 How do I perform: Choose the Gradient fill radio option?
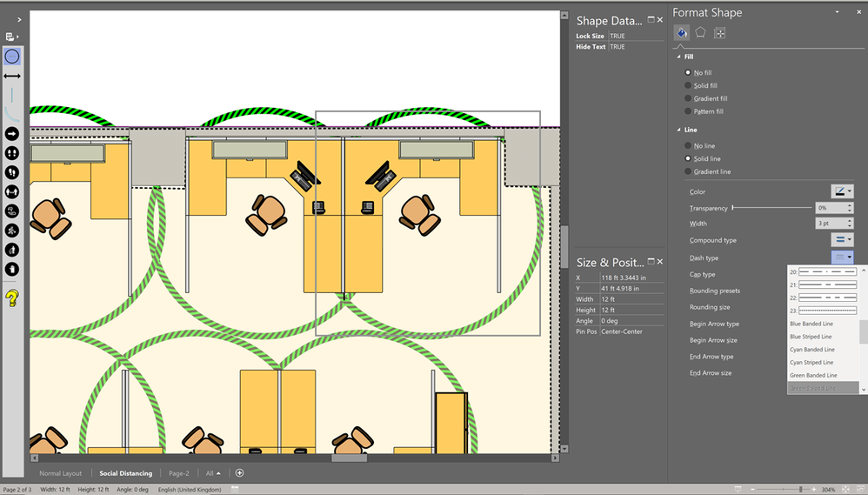(689, 98)
